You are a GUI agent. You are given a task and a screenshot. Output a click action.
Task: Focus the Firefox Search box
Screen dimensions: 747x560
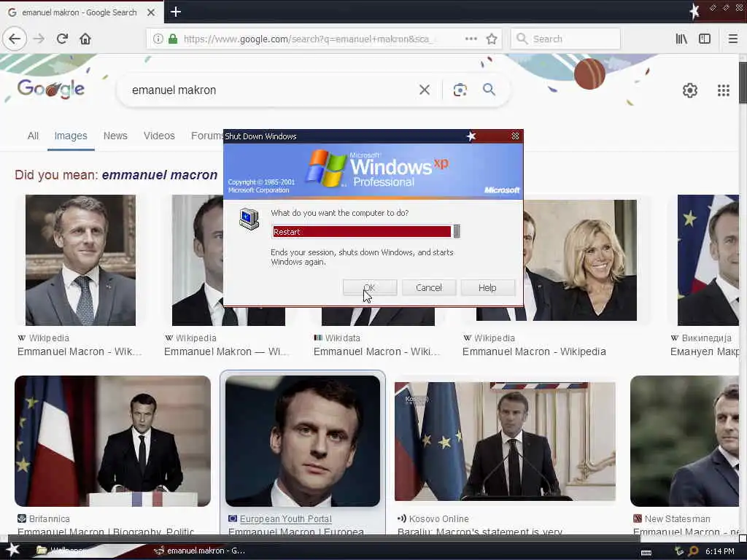click(565, 39)
